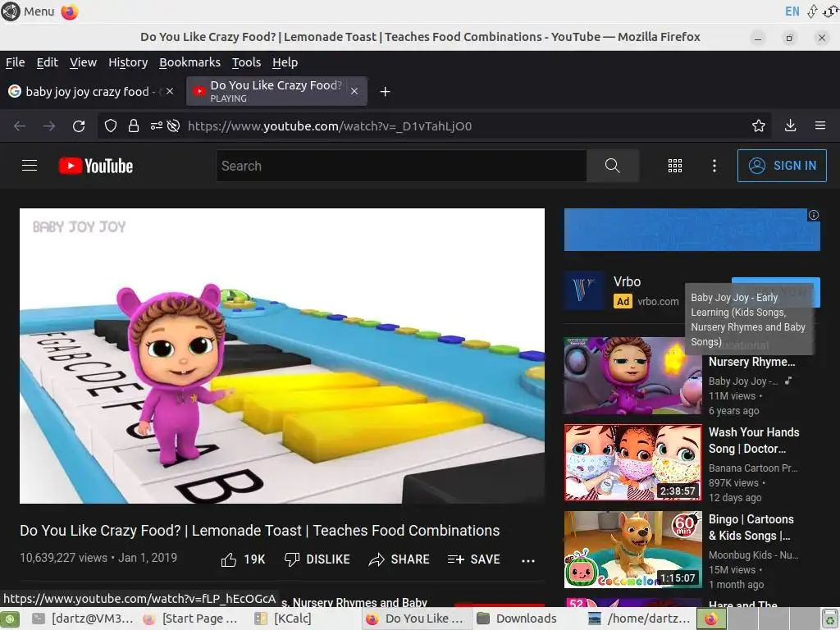Click the browser forward arrow
Viewport: 840px width, 630px height.
pos(49,126)
